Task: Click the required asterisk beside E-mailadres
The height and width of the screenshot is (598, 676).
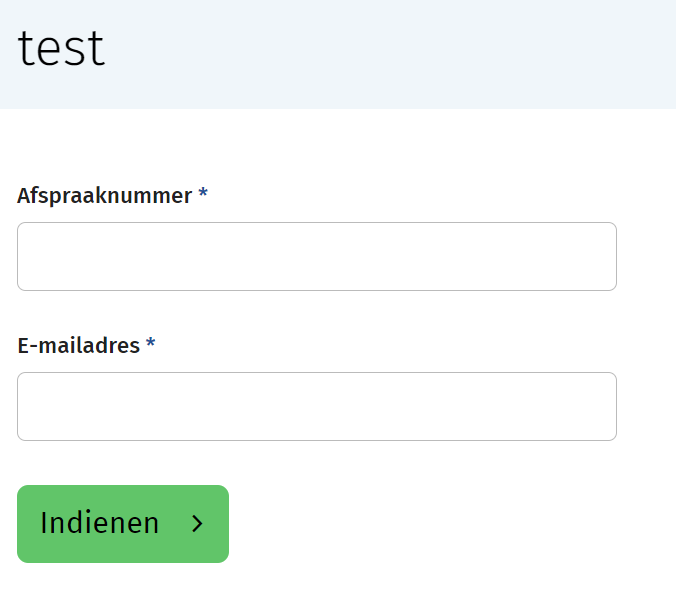Action: click(x=151, y=345)
